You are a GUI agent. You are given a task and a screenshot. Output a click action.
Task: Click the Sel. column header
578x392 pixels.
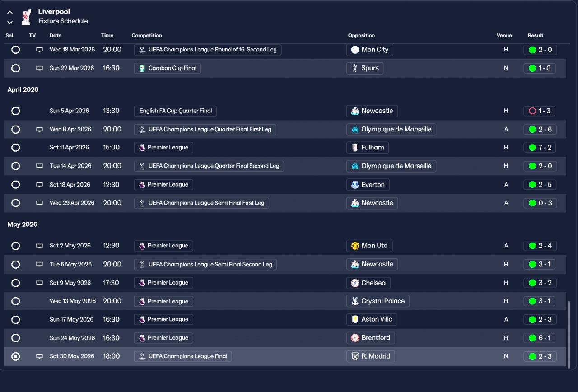10,36
